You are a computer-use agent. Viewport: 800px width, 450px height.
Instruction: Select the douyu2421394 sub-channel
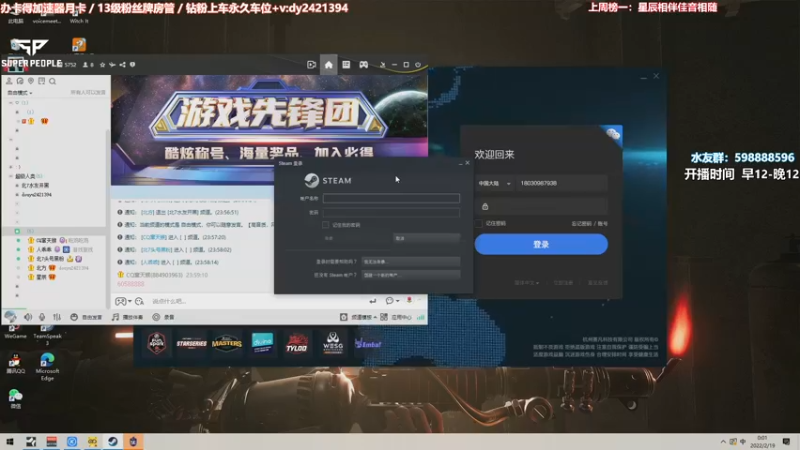36,194
